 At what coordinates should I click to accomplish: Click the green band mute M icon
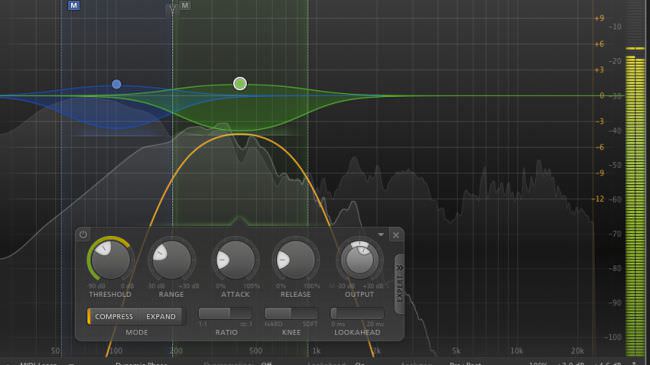[185, 5]
